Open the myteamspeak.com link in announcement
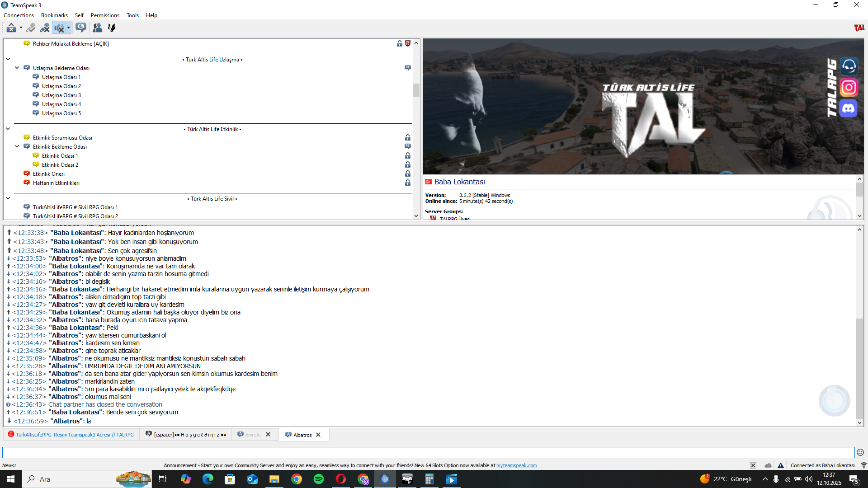 click(517, 465)
